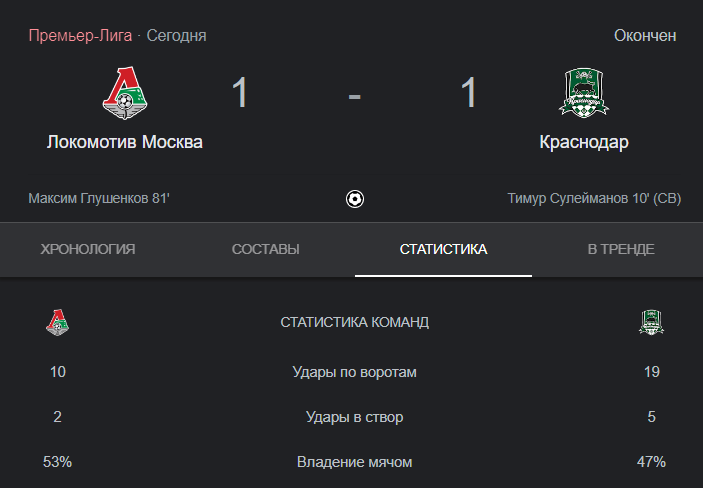Image resolution: width=703 pixels, height=488 pixels.
Task: Click the soccer ball goal icon
Action: click(355, 199)
